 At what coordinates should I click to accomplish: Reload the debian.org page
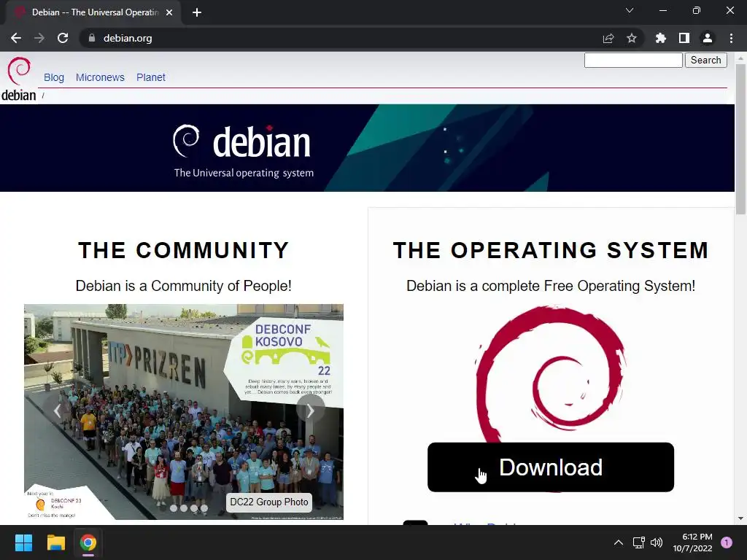[x=63, y=38]
